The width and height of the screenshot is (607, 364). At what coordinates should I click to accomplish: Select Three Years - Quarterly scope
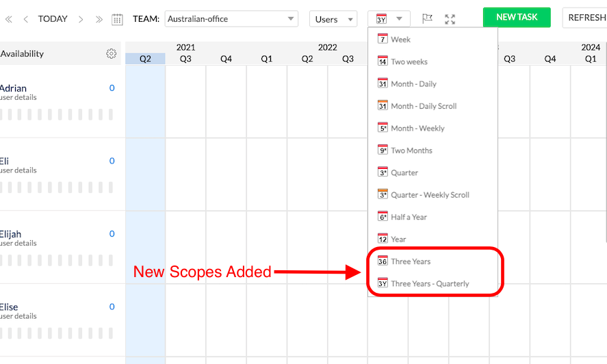pos(430,284)
